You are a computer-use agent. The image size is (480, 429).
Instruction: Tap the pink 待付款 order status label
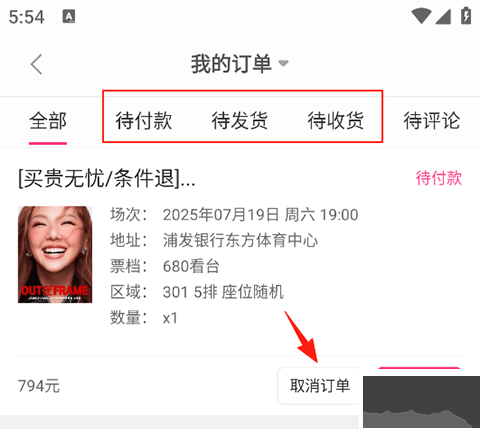pos(439,178)
